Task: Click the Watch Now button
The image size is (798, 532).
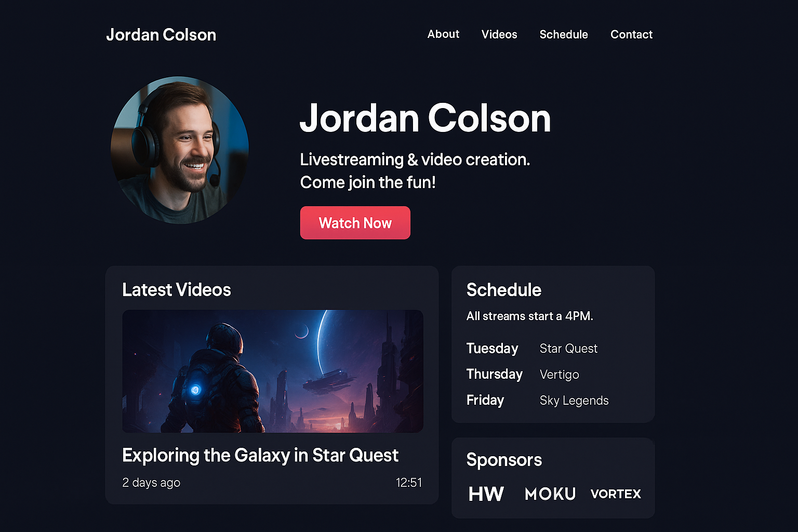Action: click(x=355, y=223)
